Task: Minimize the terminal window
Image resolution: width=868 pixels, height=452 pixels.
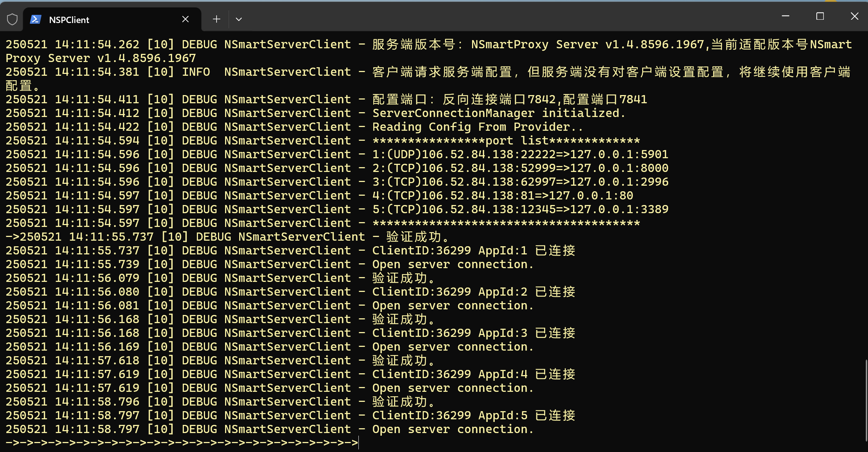Action: [786, 16]
